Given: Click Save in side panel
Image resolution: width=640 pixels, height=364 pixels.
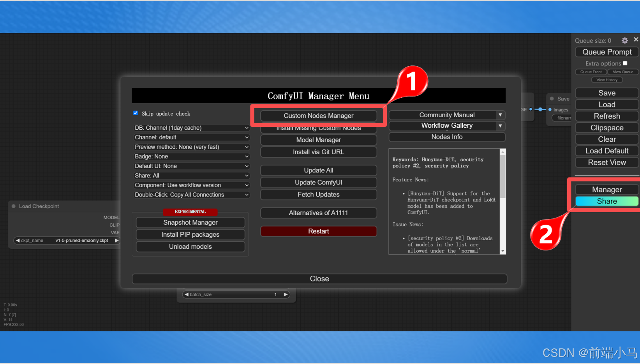Looking at the screenshot, I should point(607,93).
